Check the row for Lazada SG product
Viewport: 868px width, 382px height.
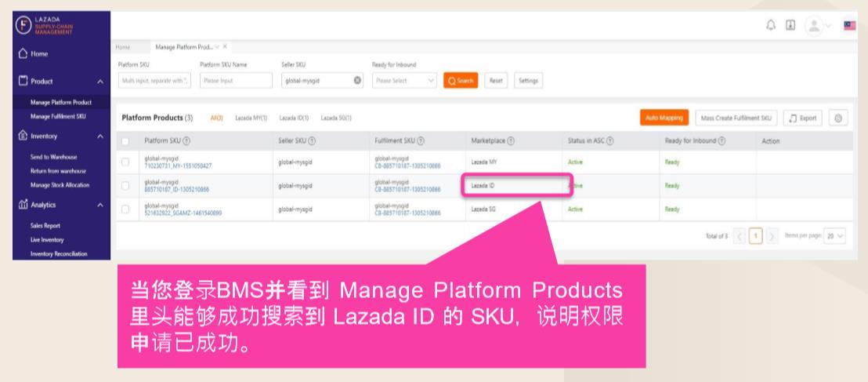coord(125,209)
